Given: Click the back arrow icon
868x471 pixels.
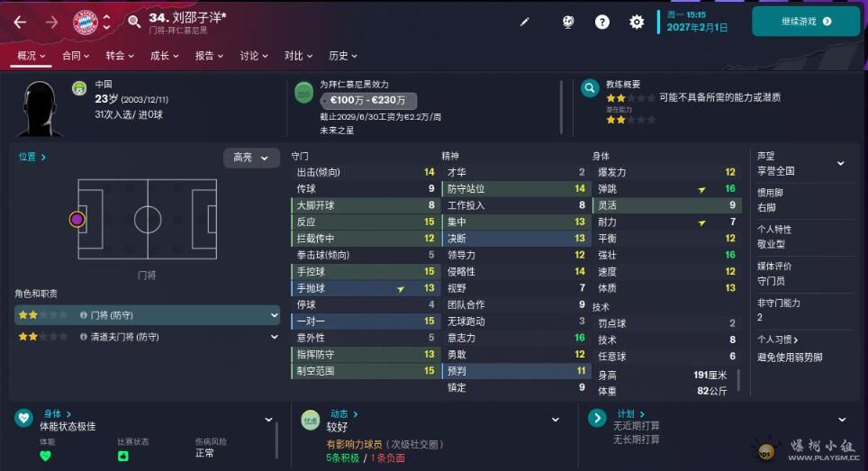Looking at the screenshot, I should [x=20, y=23].
